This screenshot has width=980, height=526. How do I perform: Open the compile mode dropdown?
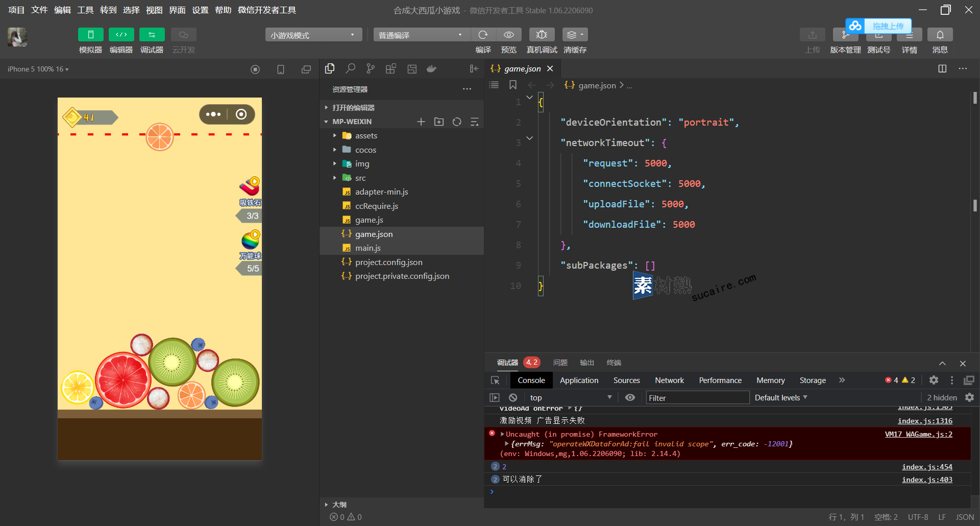coord(422,35)
